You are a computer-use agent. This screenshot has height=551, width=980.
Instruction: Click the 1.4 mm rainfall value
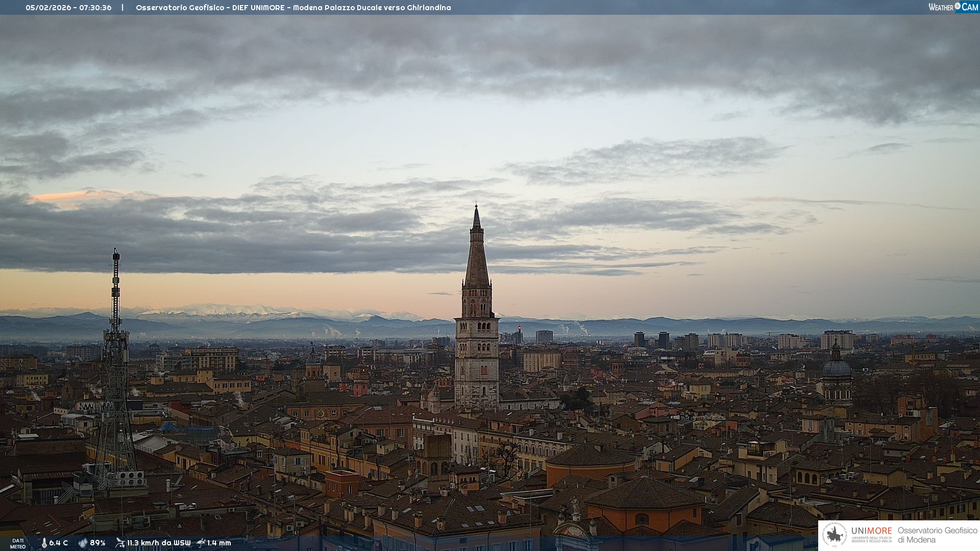click(x=219, y=543)
